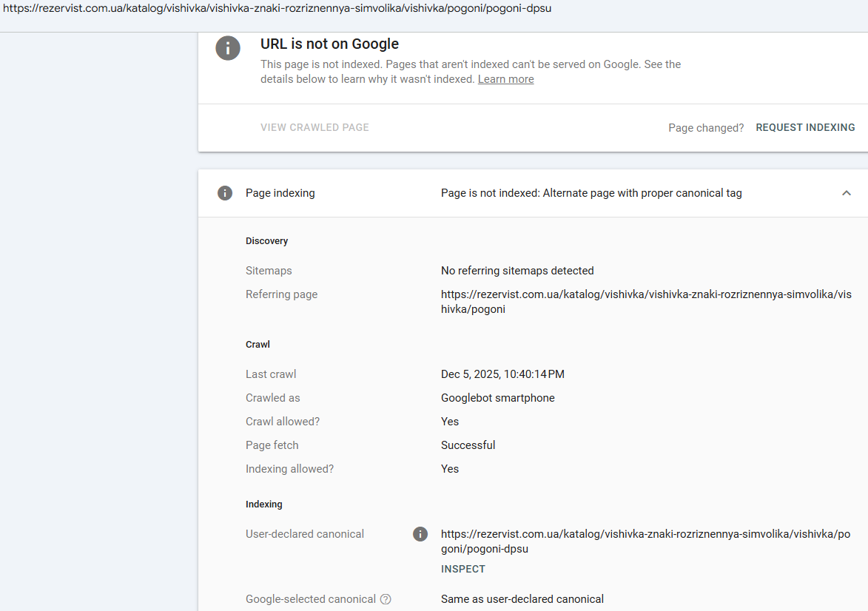868x611 pixels.
Task: Click the inspected URL at the top
Action: (277, 9)
